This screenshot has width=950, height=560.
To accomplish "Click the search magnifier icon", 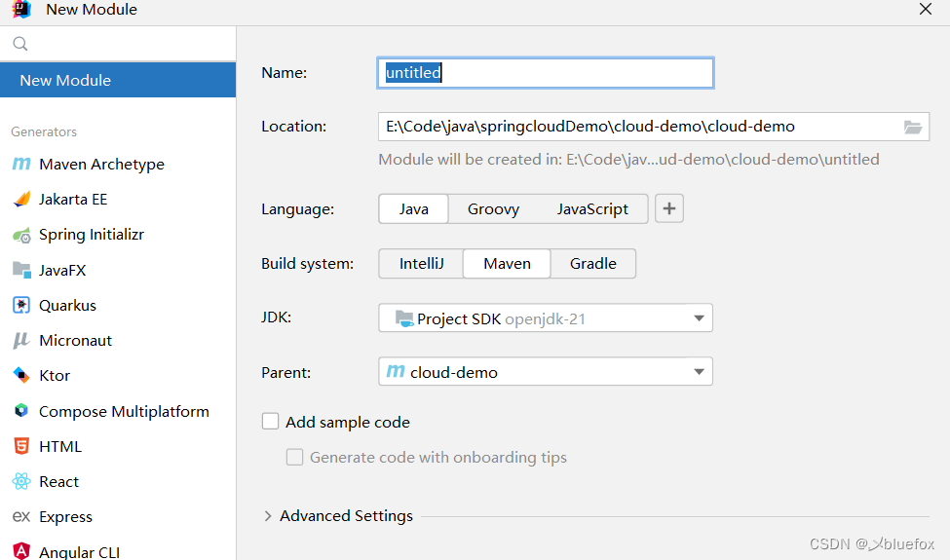I will coord(20,44).
